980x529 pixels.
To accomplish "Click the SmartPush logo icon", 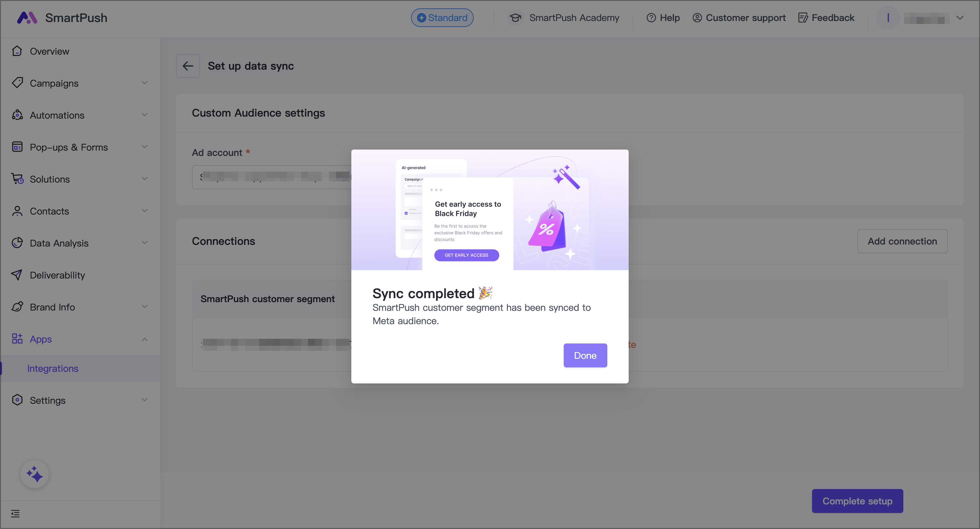I will [27, 18].
